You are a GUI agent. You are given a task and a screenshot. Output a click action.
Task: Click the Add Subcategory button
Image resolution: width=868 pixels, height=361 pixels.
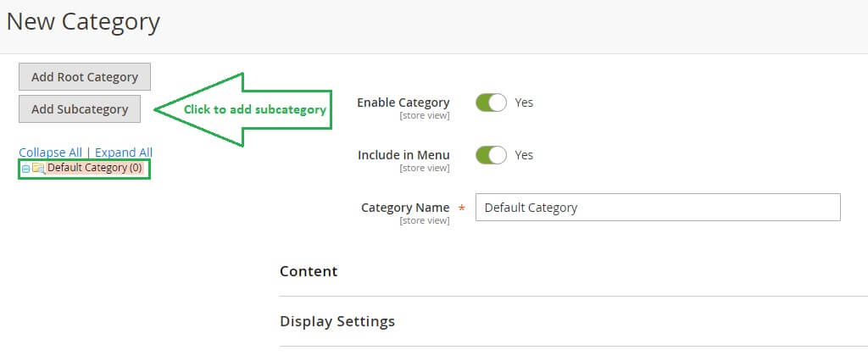pyautogui.click(x=80, y=109)
